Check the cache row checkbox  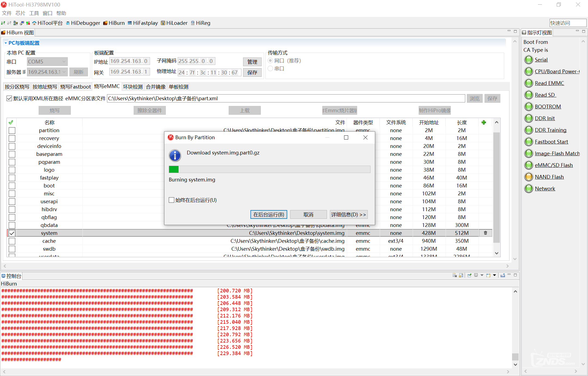coord(12,241)
